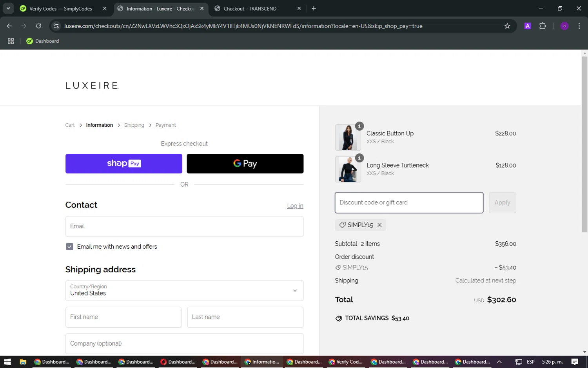Focus the First name field
This screenshot has height=368, width=588.
[x=123, y=317]
